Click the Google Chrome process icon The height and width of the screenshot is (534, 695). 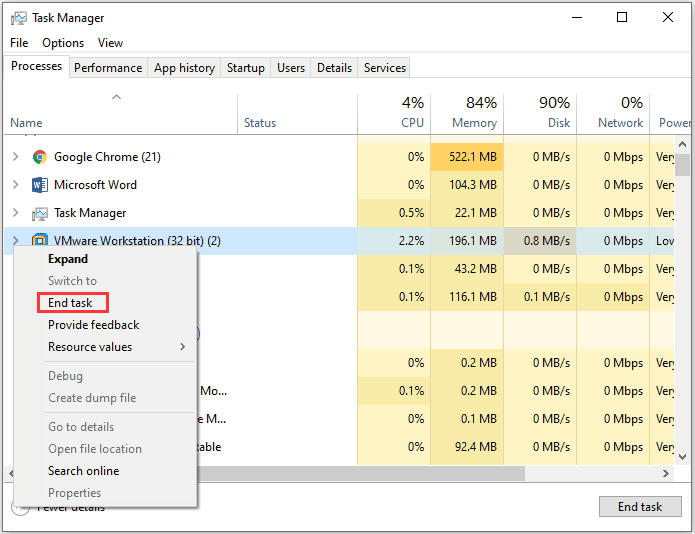[x=39, y=157]
